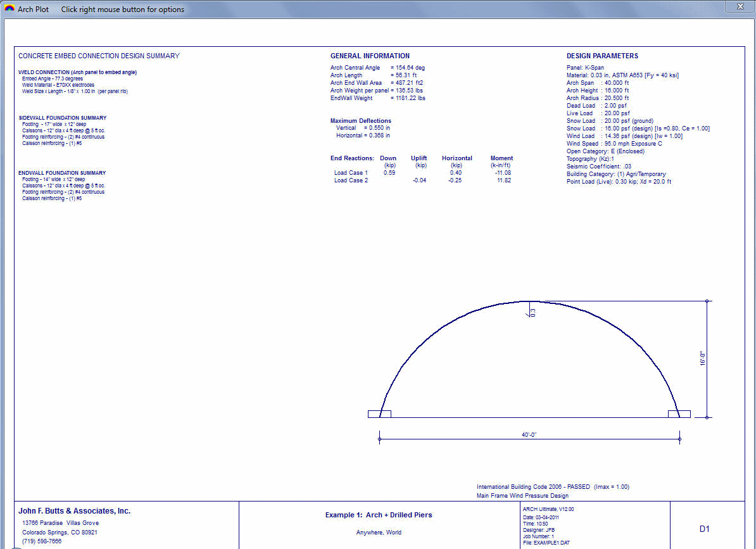Click the 0.3 deflection marker at arch apex

[x=531, y=312]
